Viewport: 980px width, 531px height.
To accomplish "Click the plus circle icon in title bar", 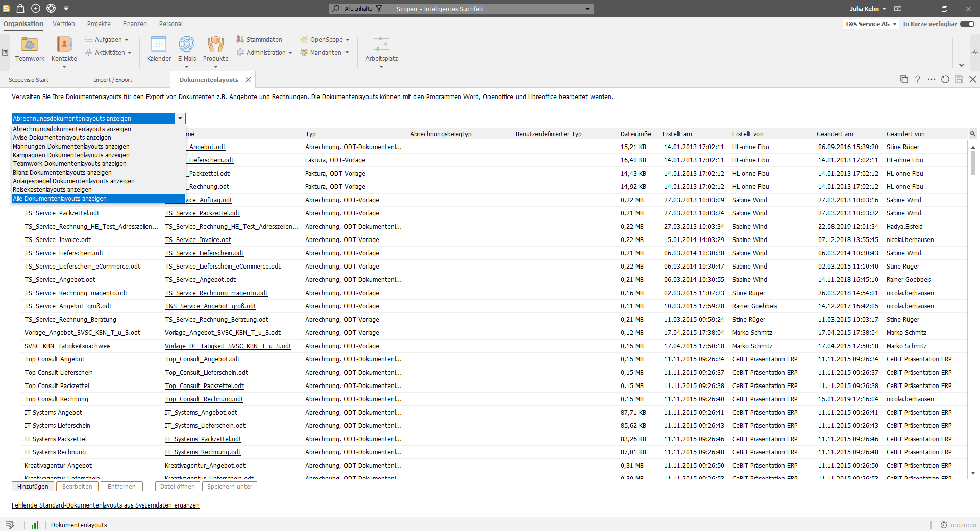I will [36, 8].
